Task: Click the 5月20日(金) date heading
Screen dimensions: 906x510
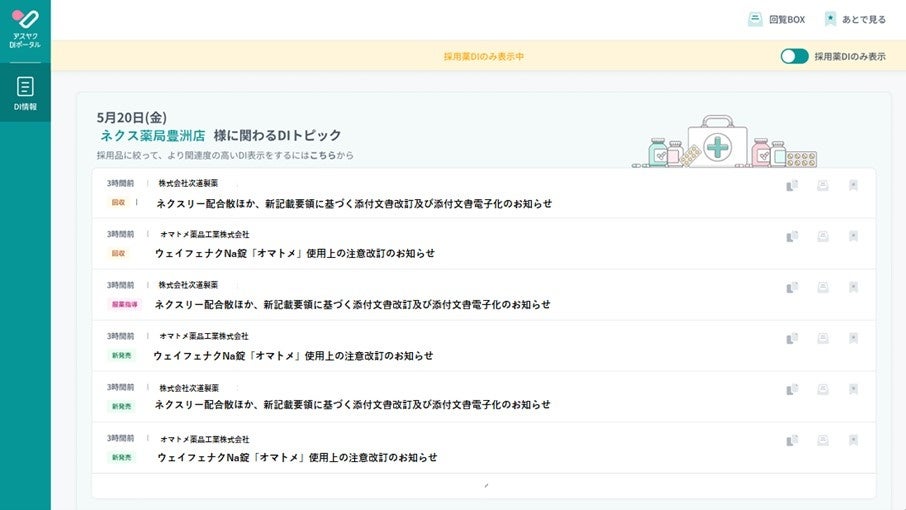Action: point(132,118)
